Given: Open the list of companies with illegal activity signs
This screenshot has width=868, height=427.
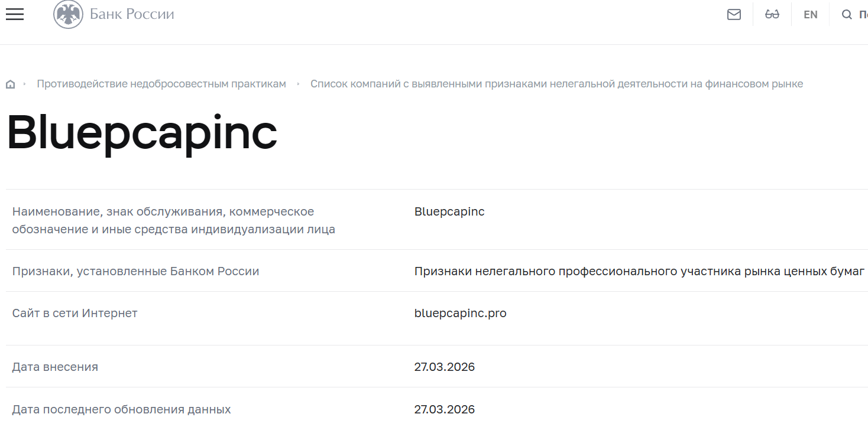Looking at the screenshot, I should 558,84.
